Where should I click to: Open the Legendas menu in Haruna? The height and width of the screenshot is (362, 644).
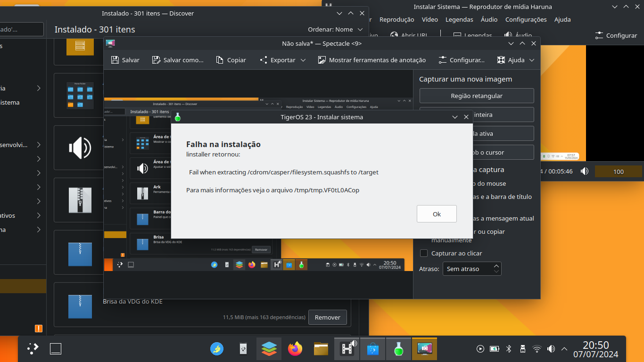point(459,19)
